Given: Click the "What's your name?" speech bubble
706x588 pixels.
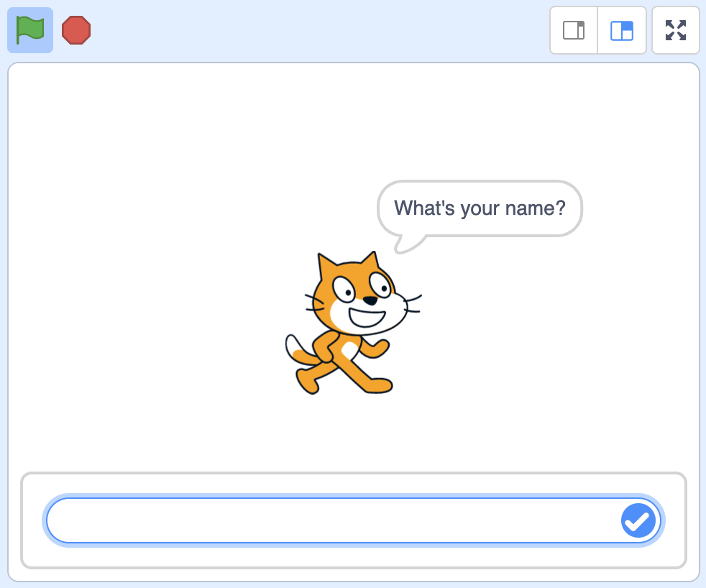Looking at the screenshot, I should [480, 208].
